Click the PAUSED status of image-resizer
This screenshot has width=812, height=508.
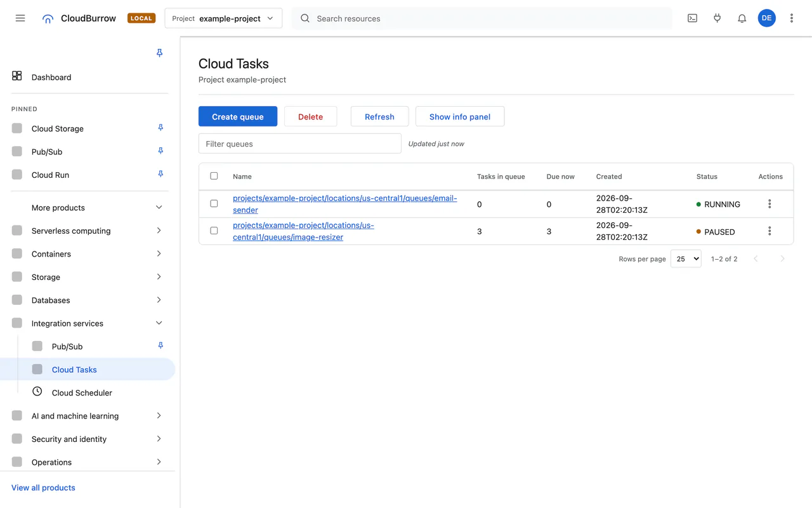pos(716,232)
